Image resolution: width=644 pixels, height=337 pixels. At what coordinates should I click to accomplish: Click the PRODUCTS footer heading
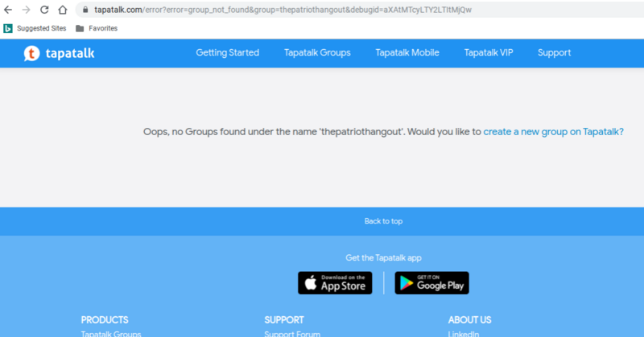(x=105, y=320)
